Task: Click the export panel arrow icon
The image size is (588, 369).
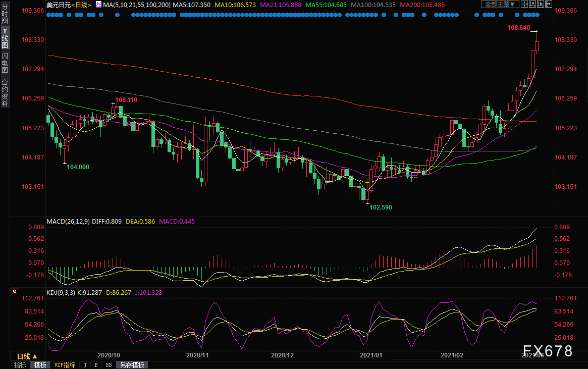Action: coord(548,4)
